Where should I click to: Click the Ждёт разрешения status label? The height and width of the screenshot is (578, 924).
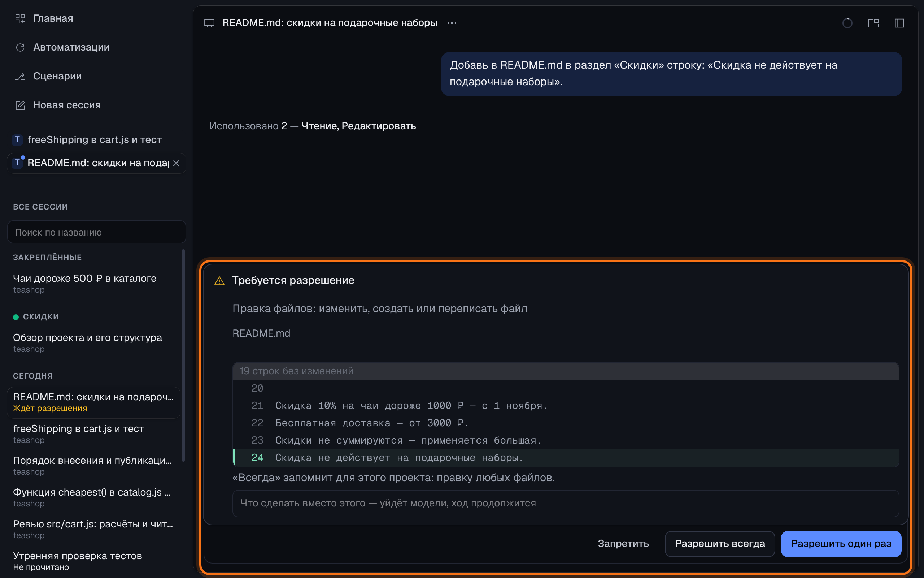(x=50, y=409)
